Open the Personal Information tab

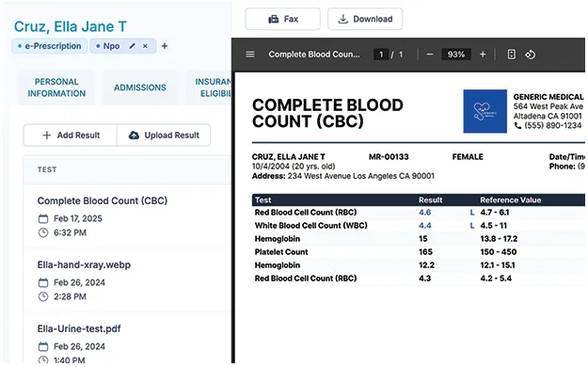click(x=56, y=88)
